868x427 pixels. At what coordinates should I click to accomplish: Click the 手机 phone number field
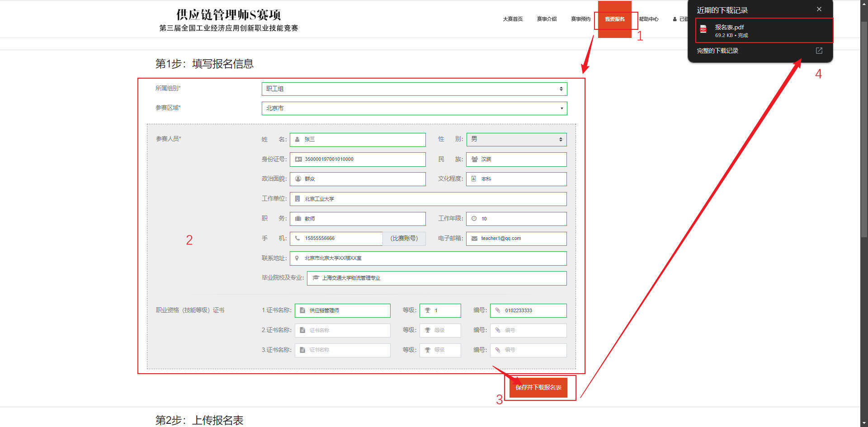pyautogui.click(x=336, y=239)
